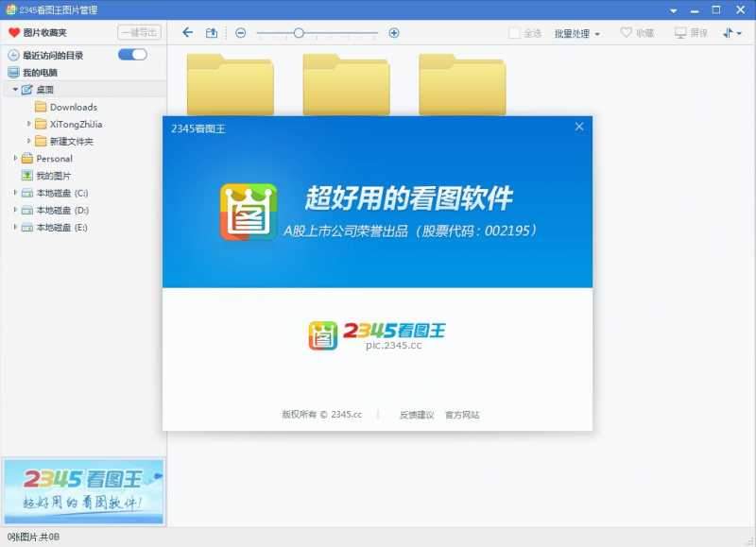Select the Downloads folder in sidebar
The width and height of the screenshot is (756, 547).
pyautogui.click(x=66, y=107)
